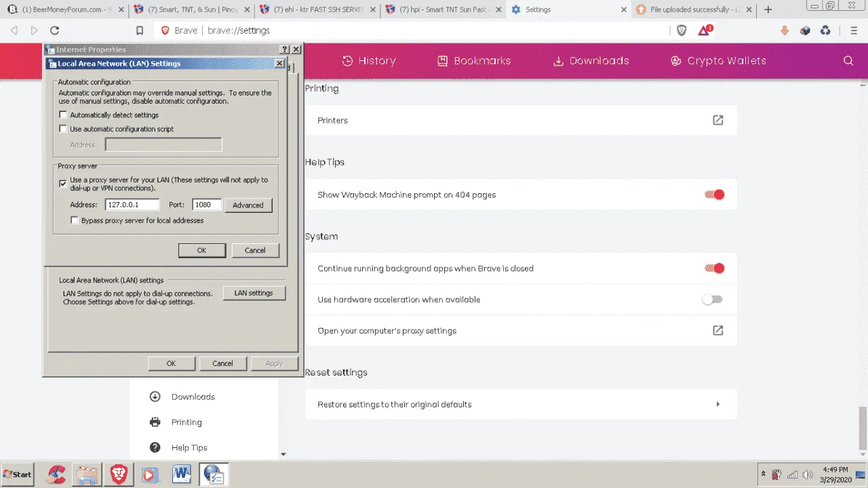The width and height of the screenshot is (868, 488).
Task: Click the proxy Address field 127.0.0.1
Action: [x=132, y=205]
